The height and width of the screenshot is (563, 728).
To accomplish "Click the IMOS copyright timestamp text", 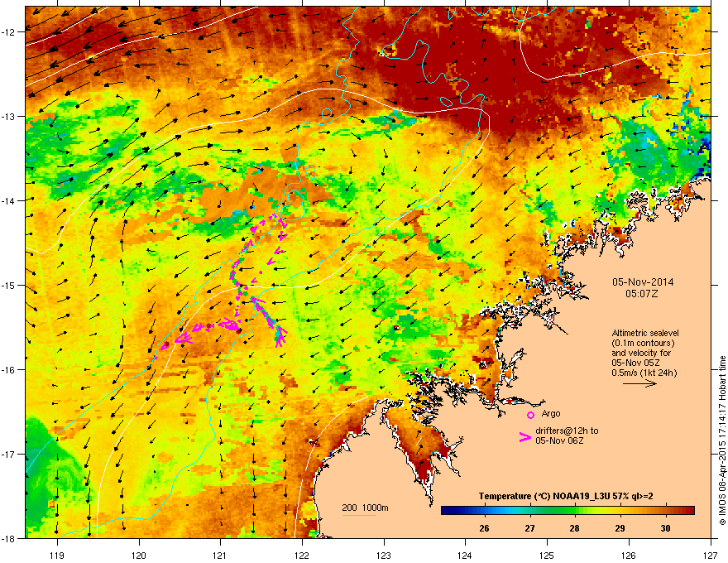I will pyautogui.click(x=722, y=440).
